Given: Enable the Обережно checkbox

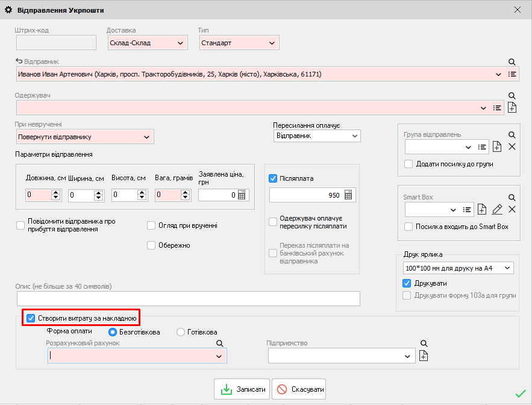Looking at the screenshot, I should coord(152,245).
